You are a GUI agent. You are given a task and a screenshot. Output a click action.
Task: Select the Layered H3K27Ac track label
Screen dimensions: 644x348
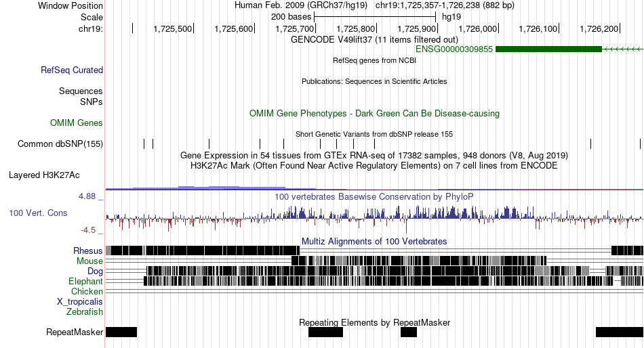tap(44, 175)
